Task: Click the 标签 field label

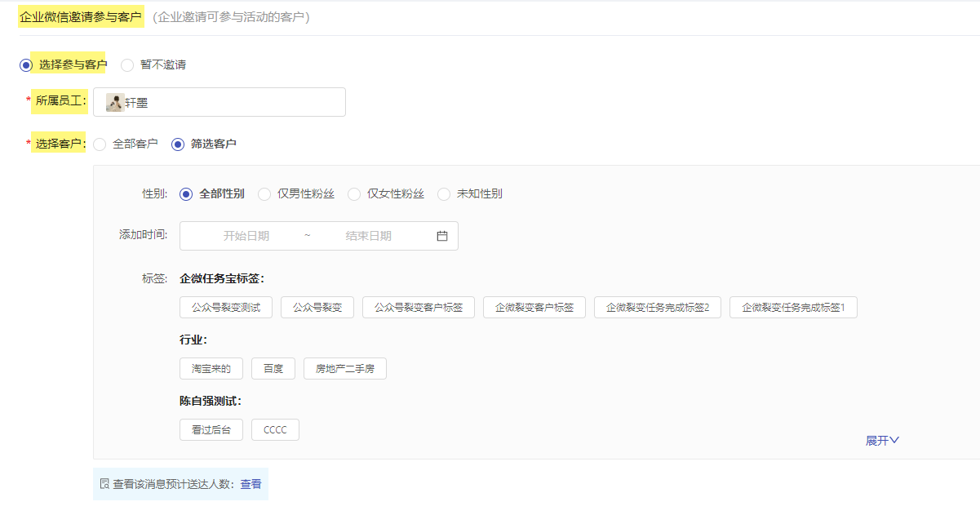Action: tap(155, 278)
